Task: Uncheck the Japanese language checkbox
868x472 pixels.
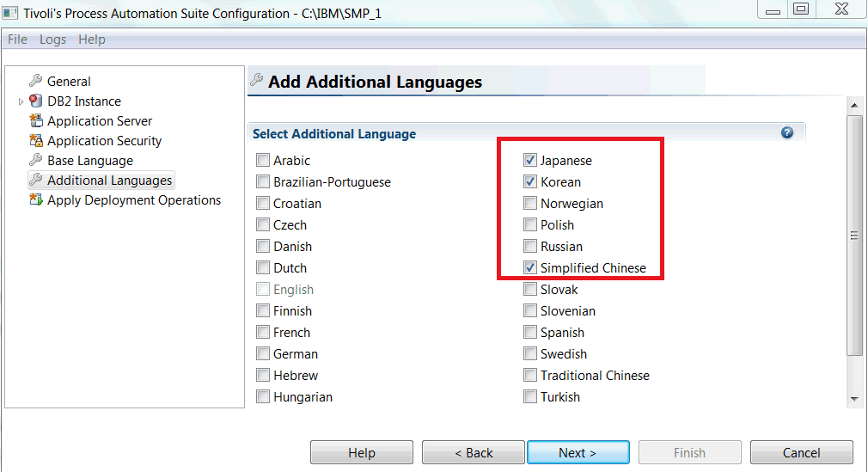Action: (529, 160)
